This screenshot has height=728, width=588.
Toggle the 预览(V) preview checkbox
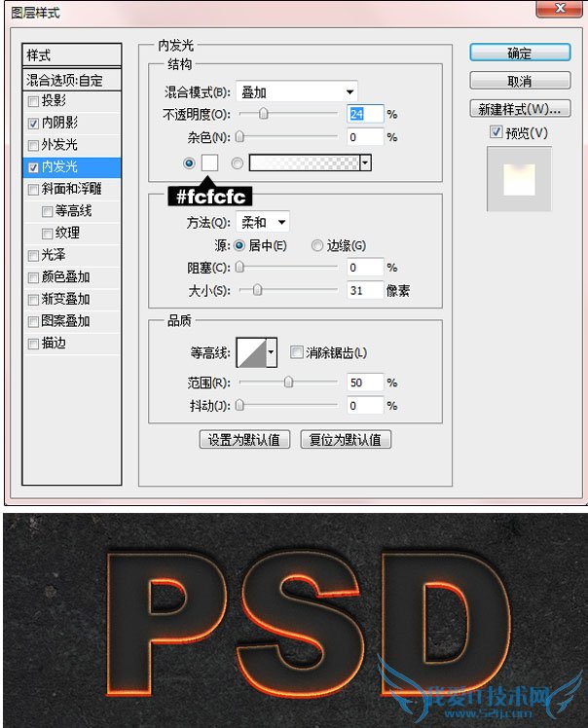coord(496,132)
